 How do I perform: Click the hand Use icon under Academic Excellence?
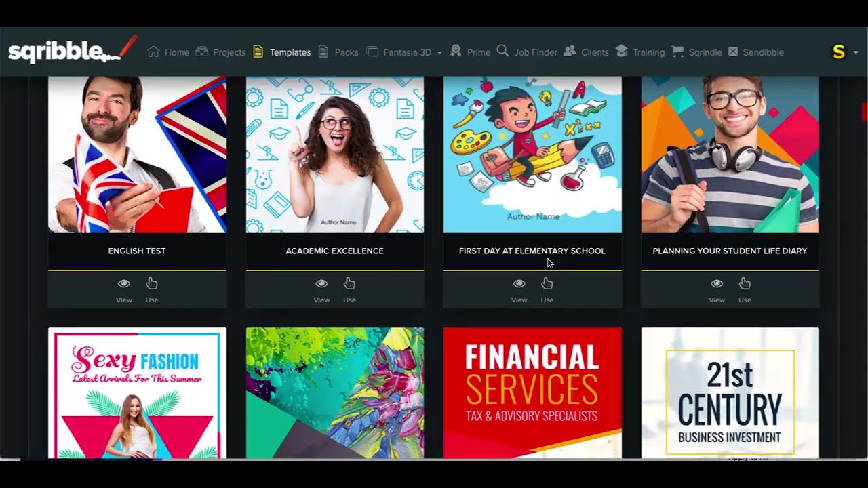coord(349,283)
